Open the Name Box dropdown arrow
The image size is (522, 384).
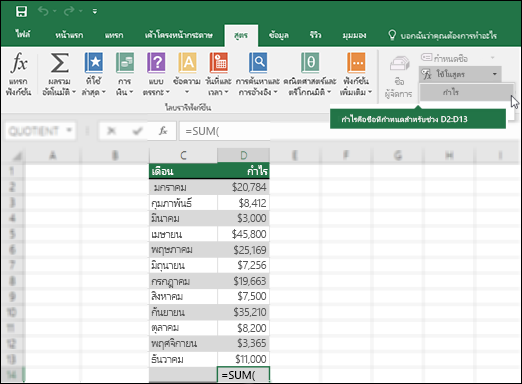click(69, 130)
